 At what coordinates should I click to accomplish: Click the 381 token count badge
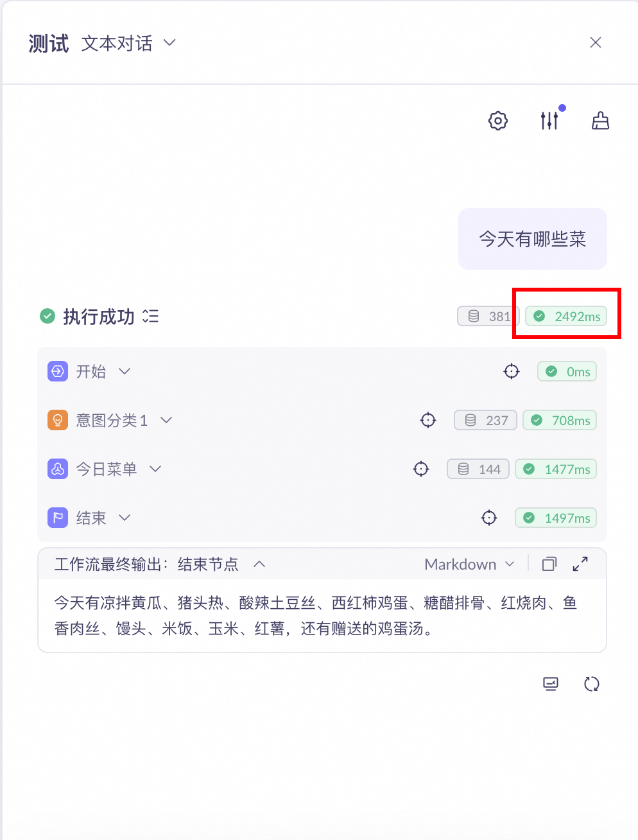click(x=489, y=316)
